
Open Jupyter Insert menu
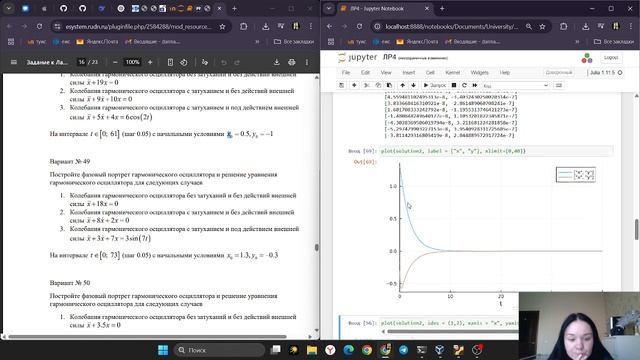click(409, 73)
